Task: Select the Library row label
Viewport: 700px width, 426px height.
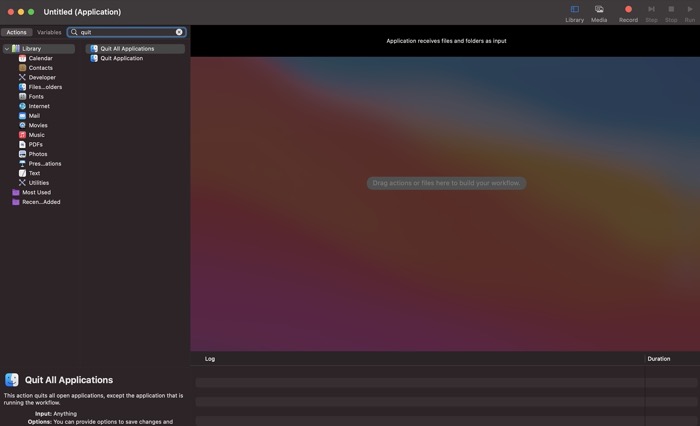Action: (x=32, y=49)
